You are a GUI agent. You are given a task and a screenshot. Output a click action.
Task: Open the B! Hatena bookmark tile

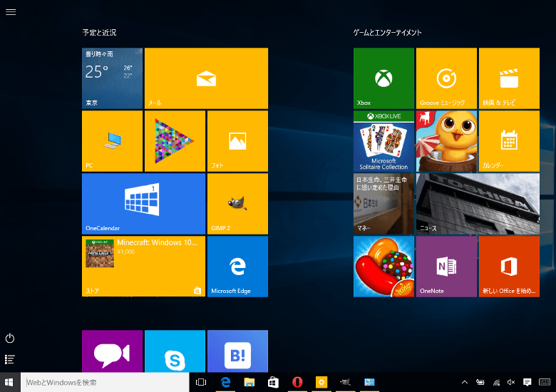coord(237,351)
